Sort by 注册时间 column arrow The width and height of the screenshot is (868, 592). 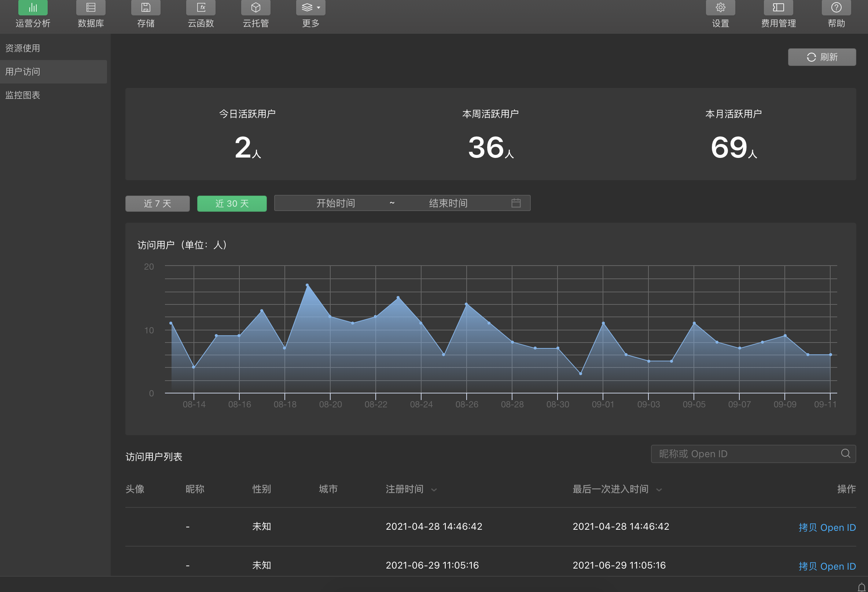[434, 490]
